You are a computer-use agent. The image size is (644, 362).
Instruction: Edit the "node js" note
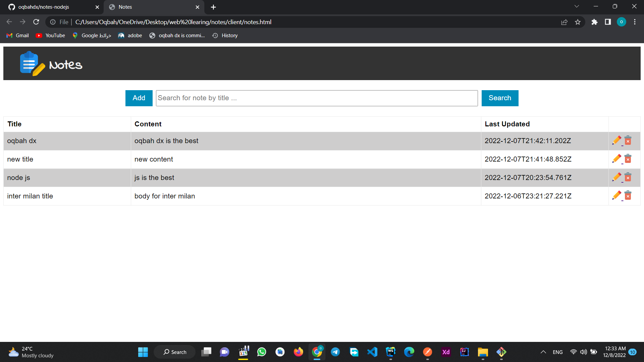tap(617, 177)
